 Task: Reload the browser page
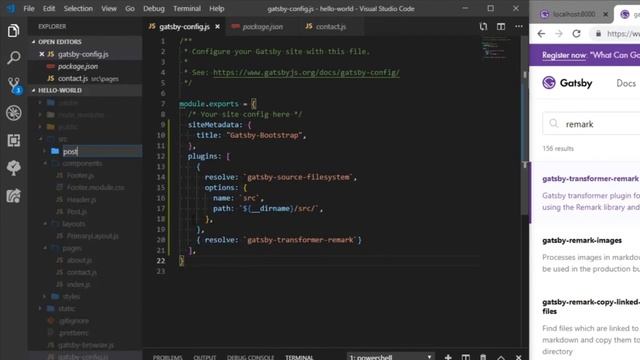click(x=576, y=34)
